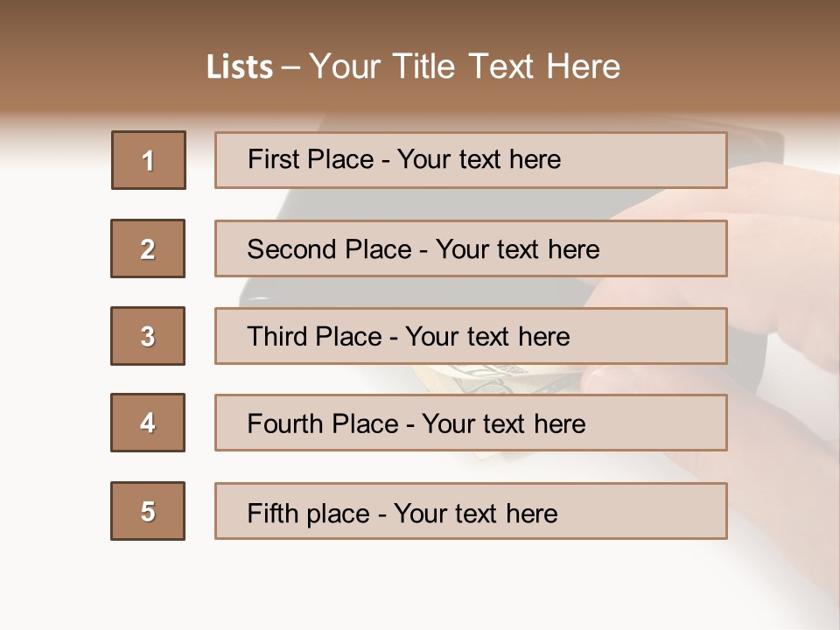
Task: Click the bold word "Lists" in the title
Action: pos(239,66)
